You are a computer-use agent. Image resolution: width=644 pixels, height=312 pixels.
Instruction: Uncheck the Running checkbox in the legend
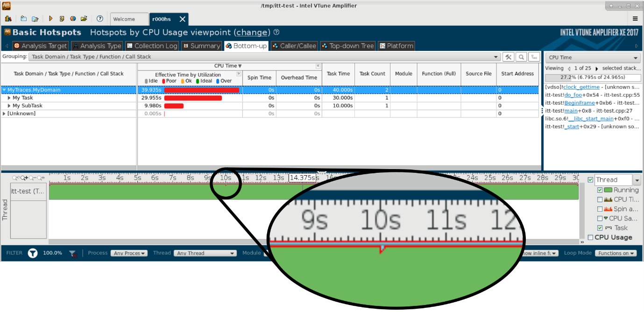[x=600, y=190]
